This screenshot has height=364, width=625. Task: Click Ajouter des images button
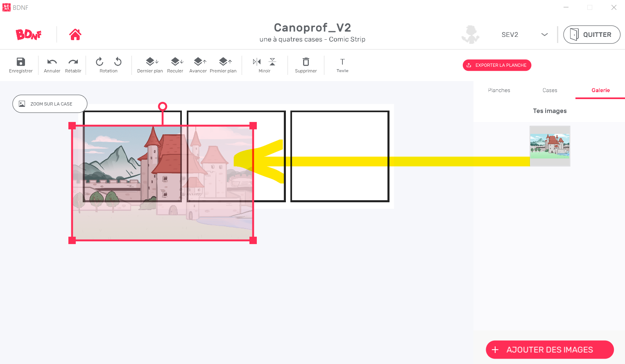550,350
